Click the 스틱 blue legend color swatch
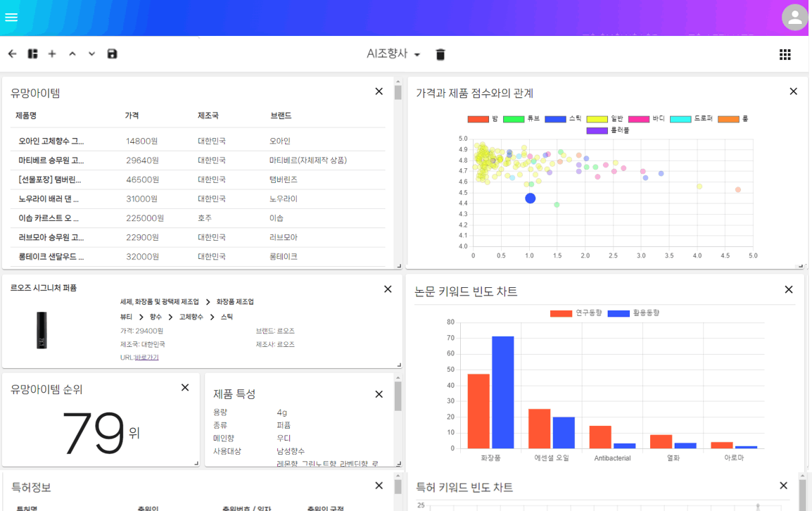 click(555, 119)
